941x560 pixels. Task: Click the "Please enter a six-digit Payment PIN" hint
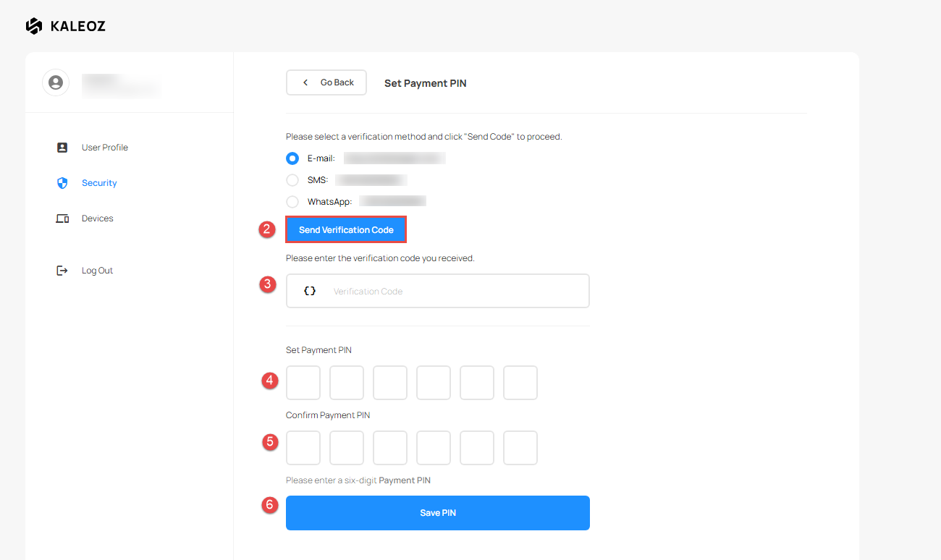point(358,480)
